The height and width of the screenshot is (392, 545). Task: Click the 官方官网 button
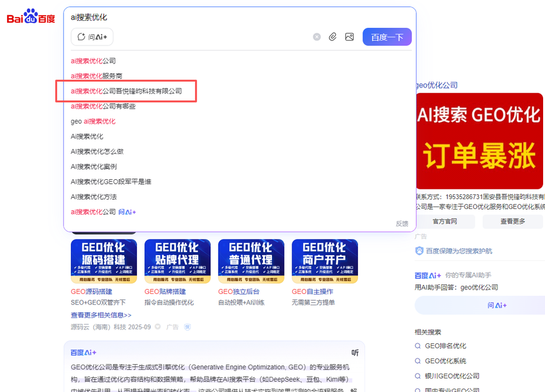pos(444,222)
